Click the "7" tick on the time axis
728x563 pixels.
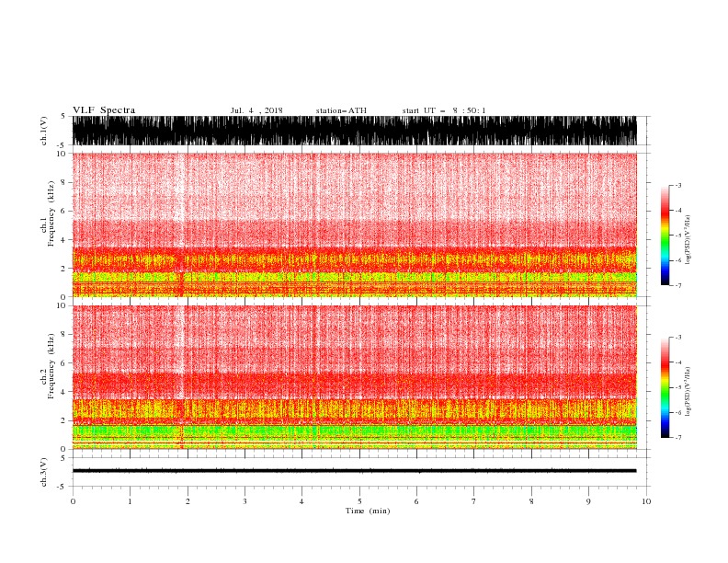click(x=474, y=501)
